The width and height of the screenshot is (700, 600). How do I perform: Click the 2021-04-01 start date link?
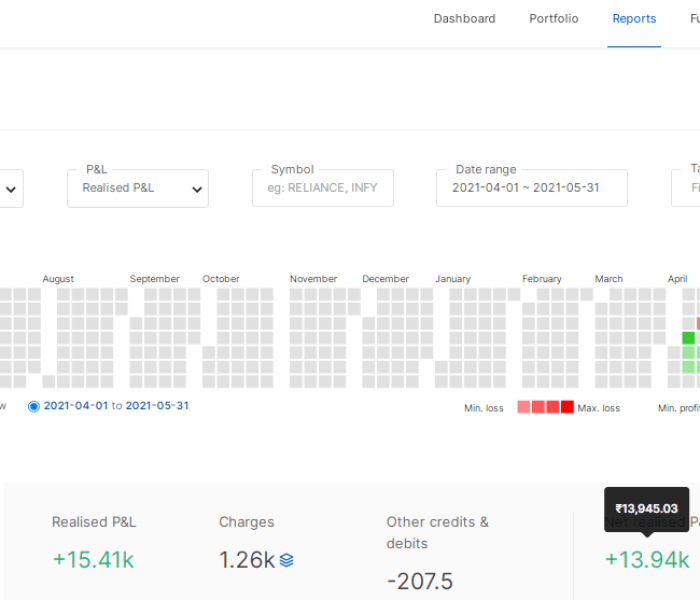[x=75, y=406]
